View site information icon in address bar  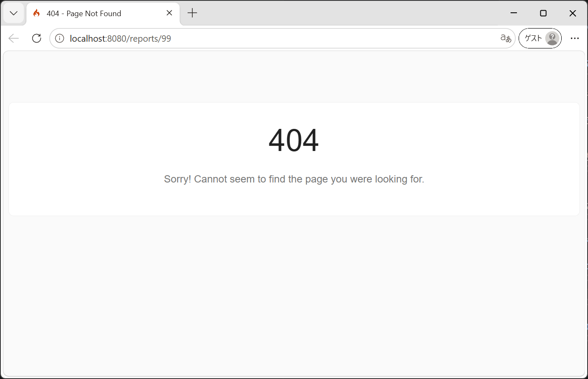click(x=60, y=39)
